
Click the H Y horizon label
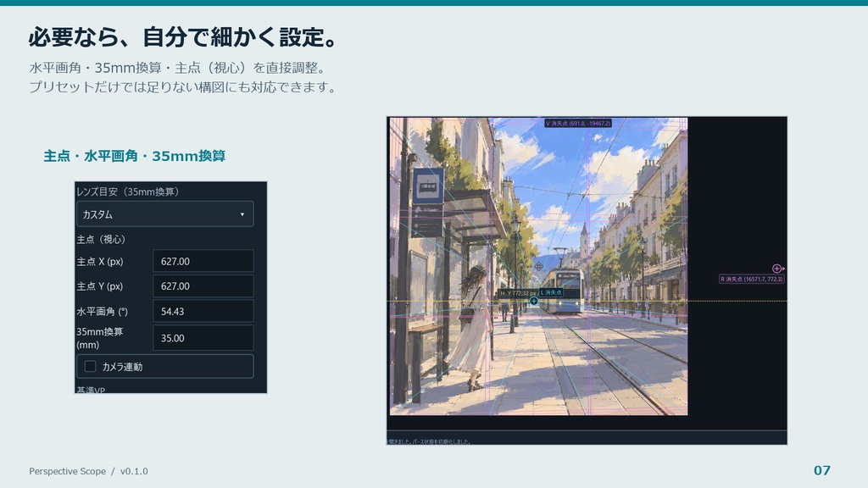pos(518,292)
